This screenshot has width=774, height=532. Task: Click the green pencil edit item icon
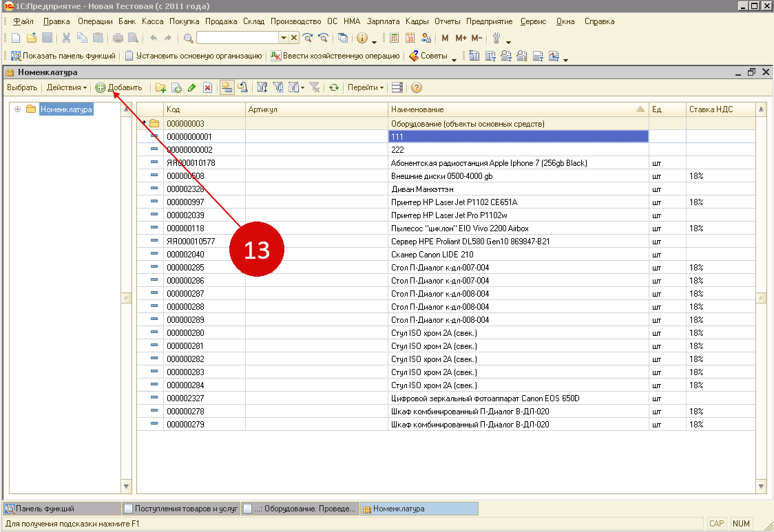pos(191,87)
